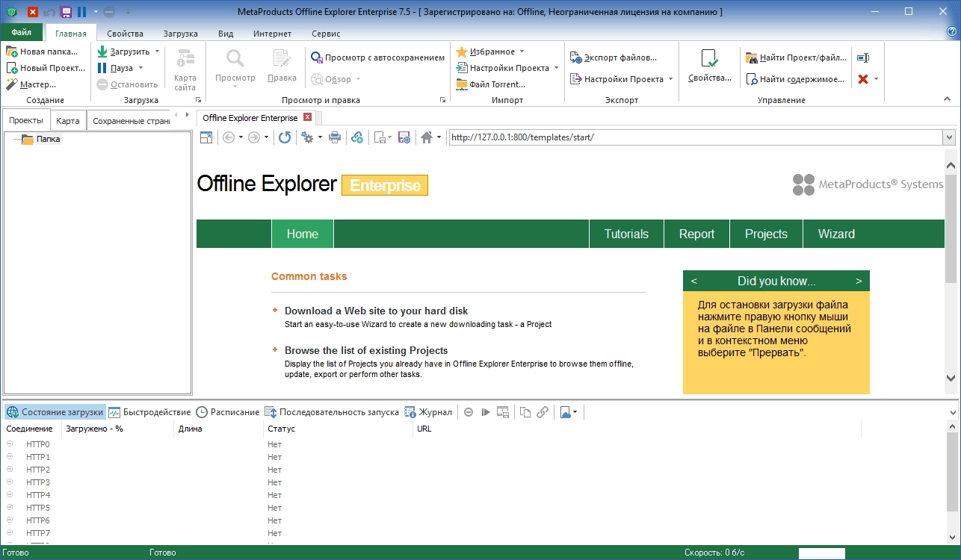Open the Сервис ribbon tab
Image resolution: width=961 pixels, height=560 pixels.
[326, 34]
